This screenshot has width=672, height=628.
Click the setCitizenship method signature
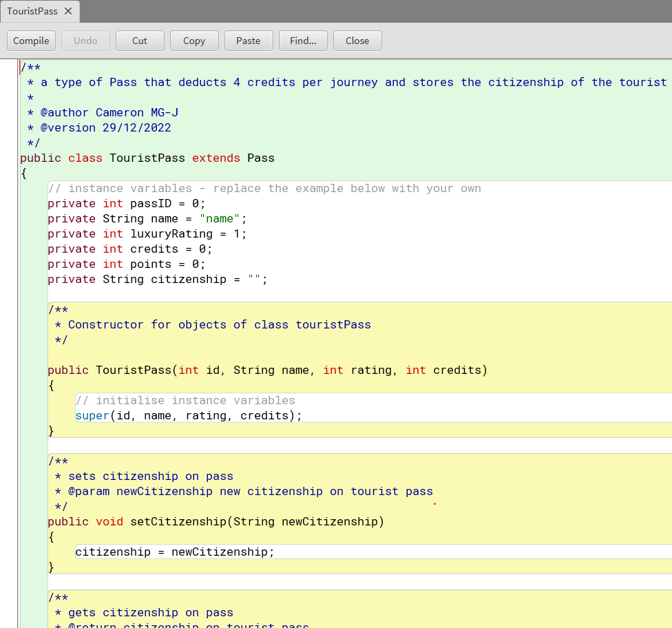216,522
